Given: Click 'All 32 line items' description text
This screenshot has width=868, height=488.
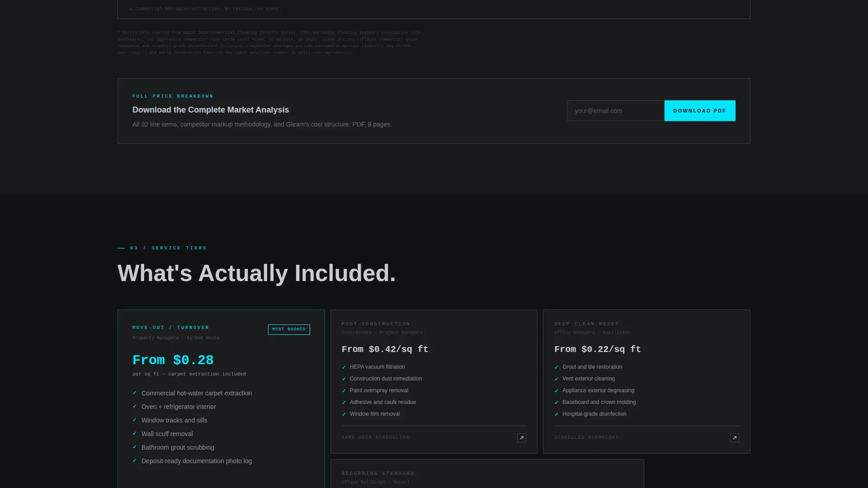Looking at the screenshot, I should point(262,124).
